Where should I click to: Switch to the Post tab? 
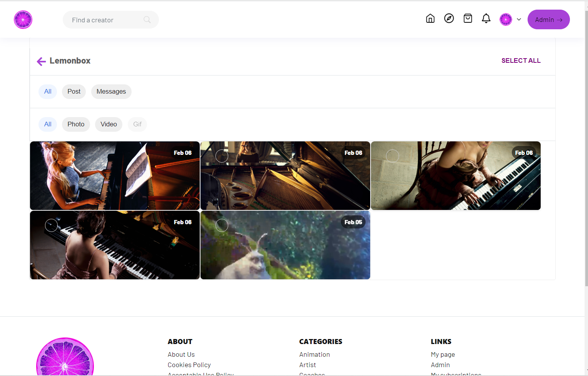[74, 92]
